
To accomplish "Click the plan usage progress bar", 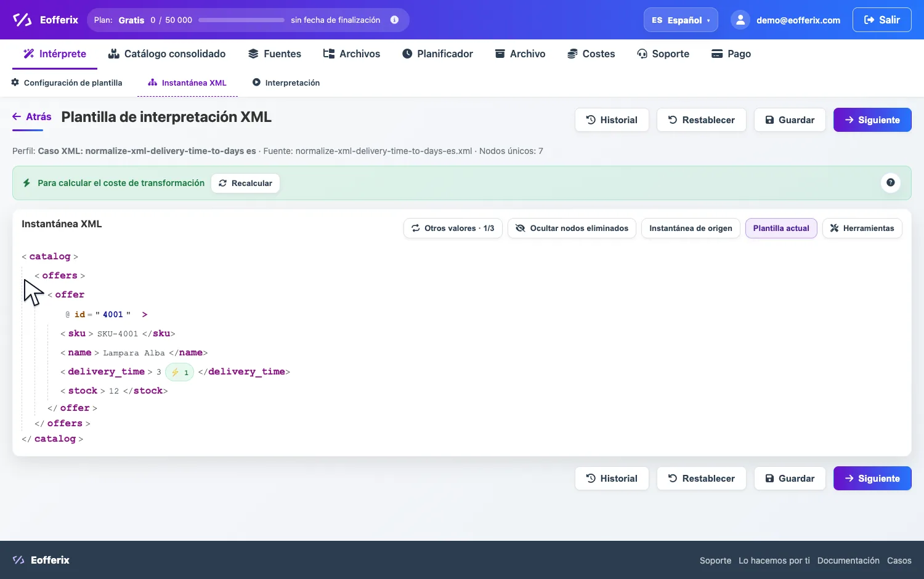I will (x=241, y=20).
